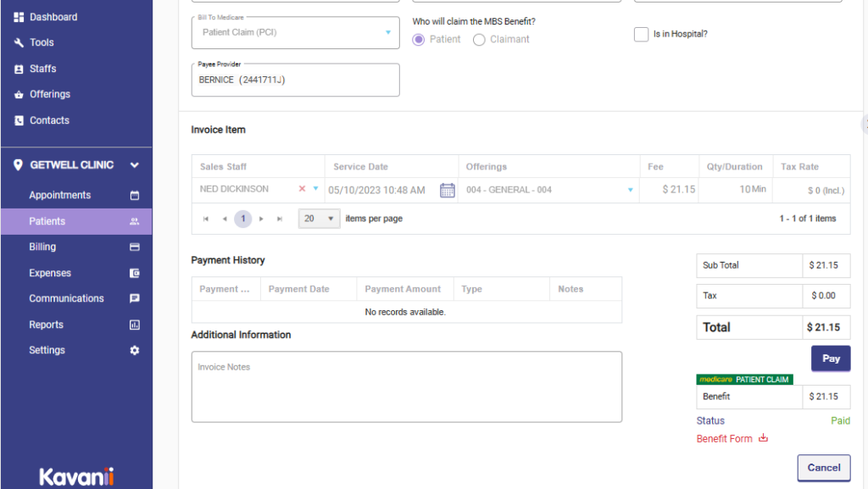Expand the Offerings dropdown for 004 - GENERAL
The height and width of the screenshot is (489, 868).
pyautogui.click(x=630, y=190)
